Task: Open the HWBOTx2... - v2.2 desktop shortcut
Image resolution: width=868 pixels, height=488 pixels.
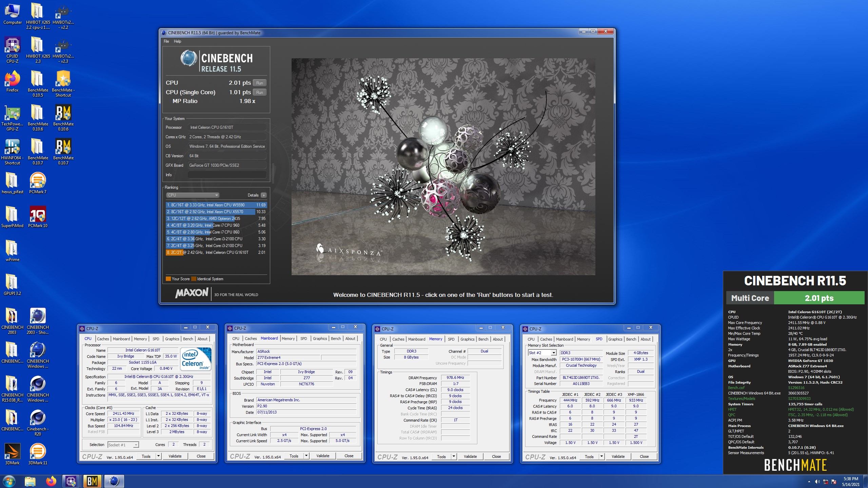Action: pos(63,16)
